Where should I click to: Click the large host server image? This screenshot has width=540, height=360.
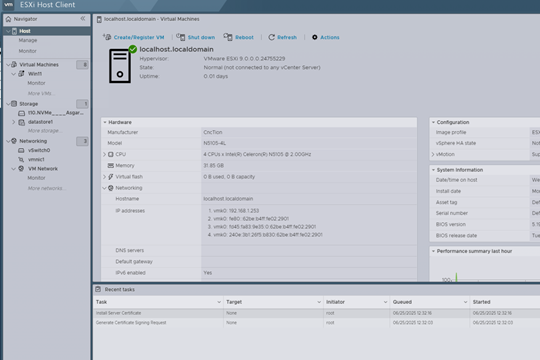tap(120, 66)
